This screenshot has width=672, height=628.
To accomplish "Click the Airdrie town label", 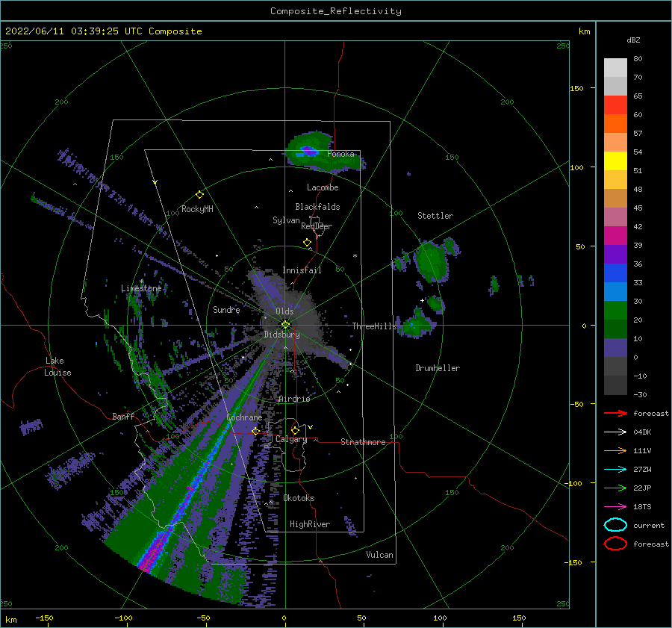I will (x=294, y=399).
